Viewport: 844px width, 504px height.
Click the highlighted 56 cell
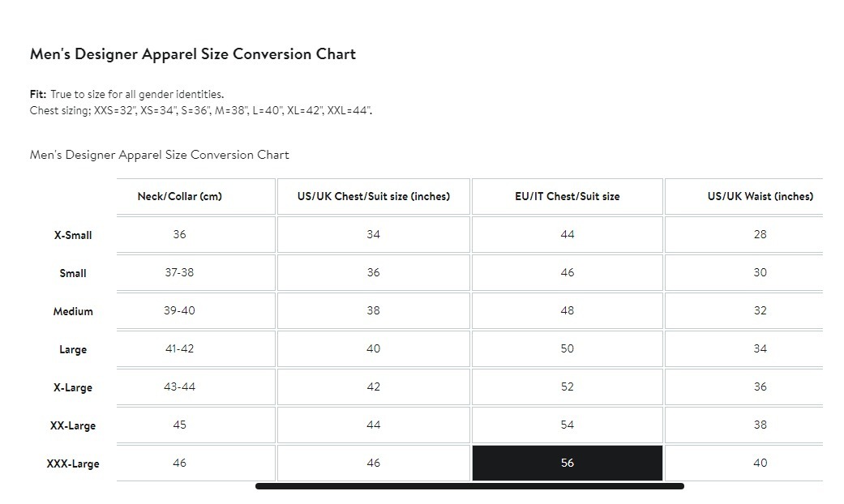click(x=567, y=463)
